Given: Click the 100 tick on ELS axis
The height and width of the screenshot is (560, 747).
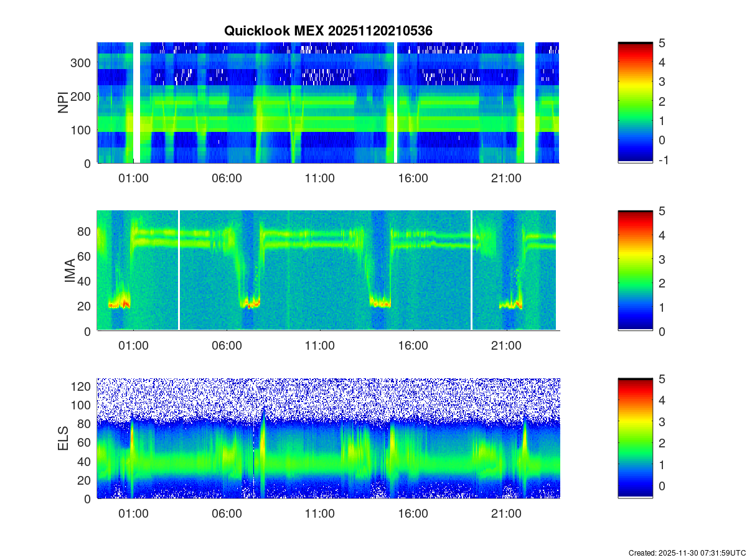Looking at the screenshot, I should [82, 405].
